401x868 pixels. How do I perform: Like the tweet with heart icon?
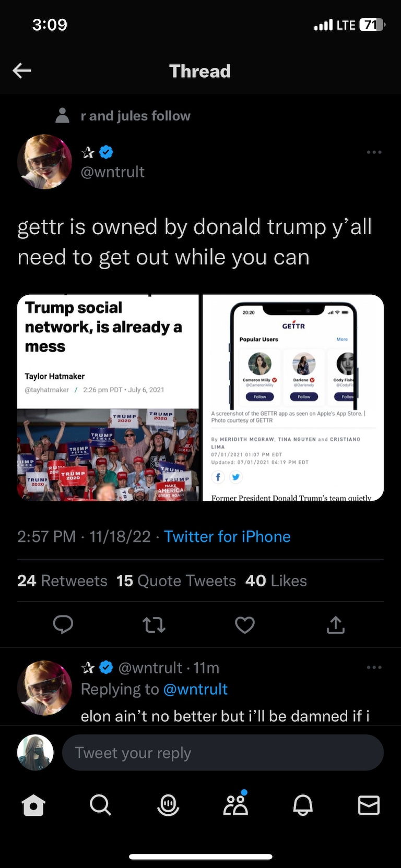[x=244, y=624]
